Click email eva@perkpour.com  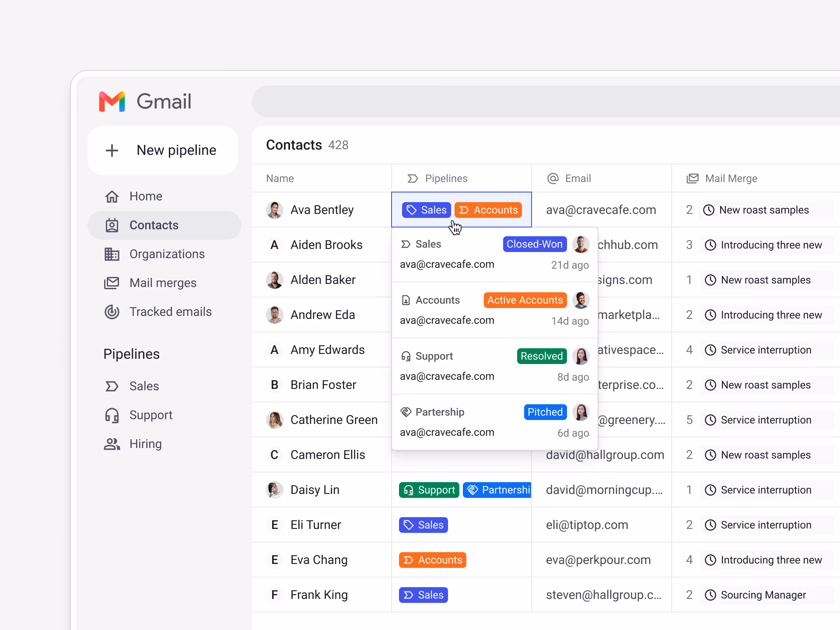(x=598, y=560)
